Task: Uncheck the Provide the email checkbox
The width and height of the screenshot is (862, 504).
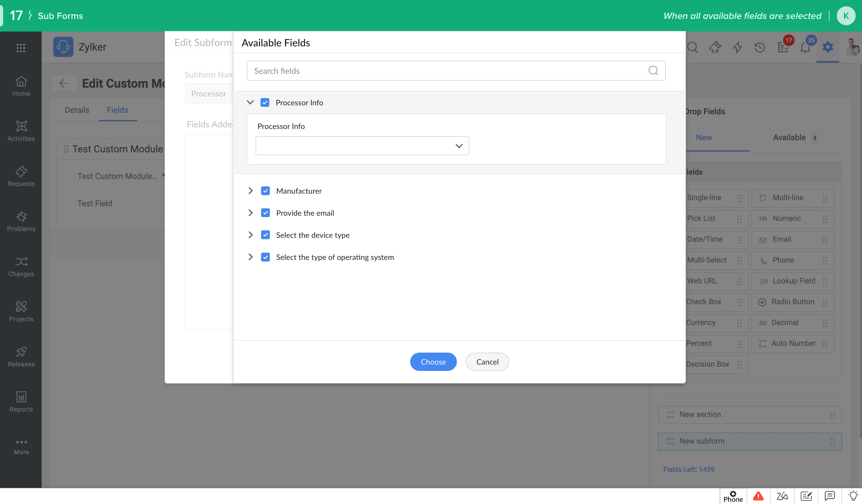Action: [x=265, y=213]
